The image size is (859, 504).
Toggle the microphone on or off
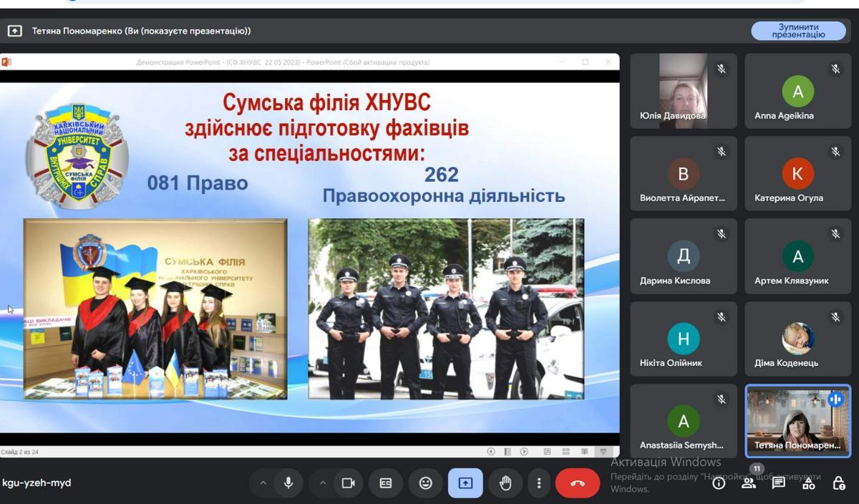pos(288,483)
